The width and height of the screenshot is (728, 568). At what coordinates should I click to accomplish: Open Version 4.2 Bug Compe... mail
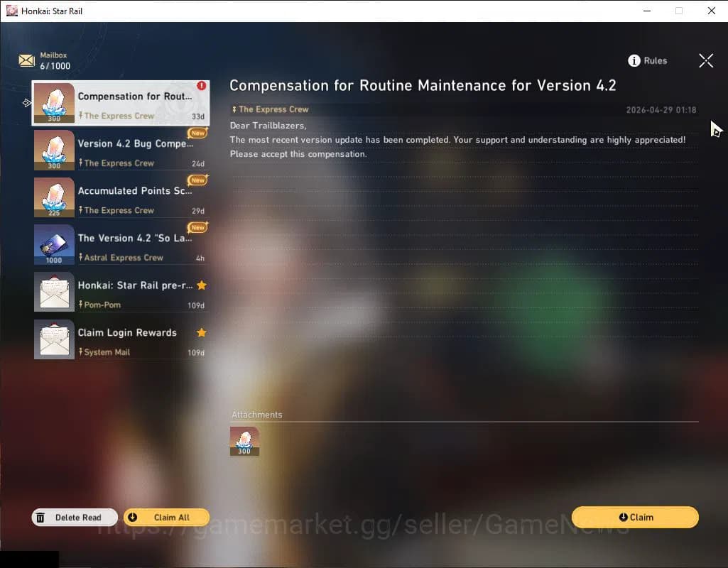(135, 151)
